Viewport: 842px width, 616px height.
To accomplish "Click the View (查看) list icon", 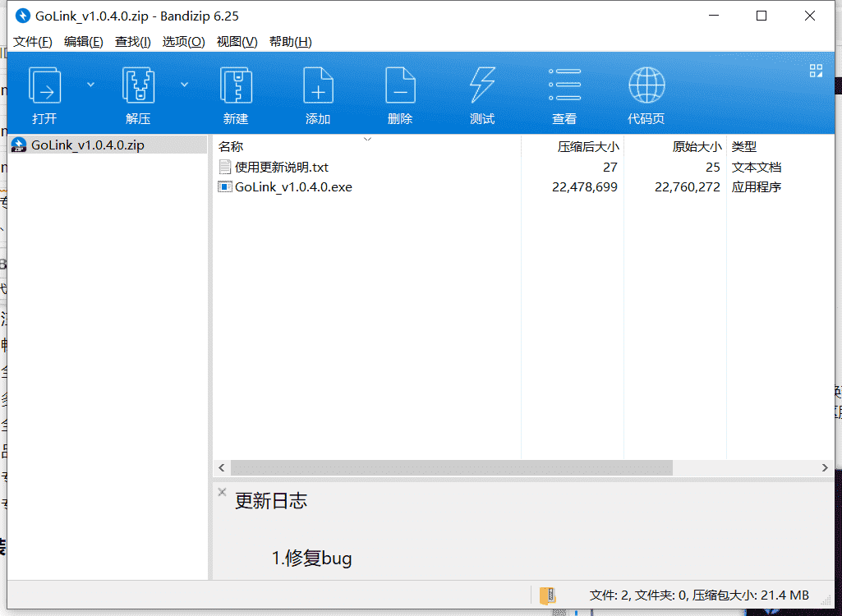I will click(x=564, y=85).
